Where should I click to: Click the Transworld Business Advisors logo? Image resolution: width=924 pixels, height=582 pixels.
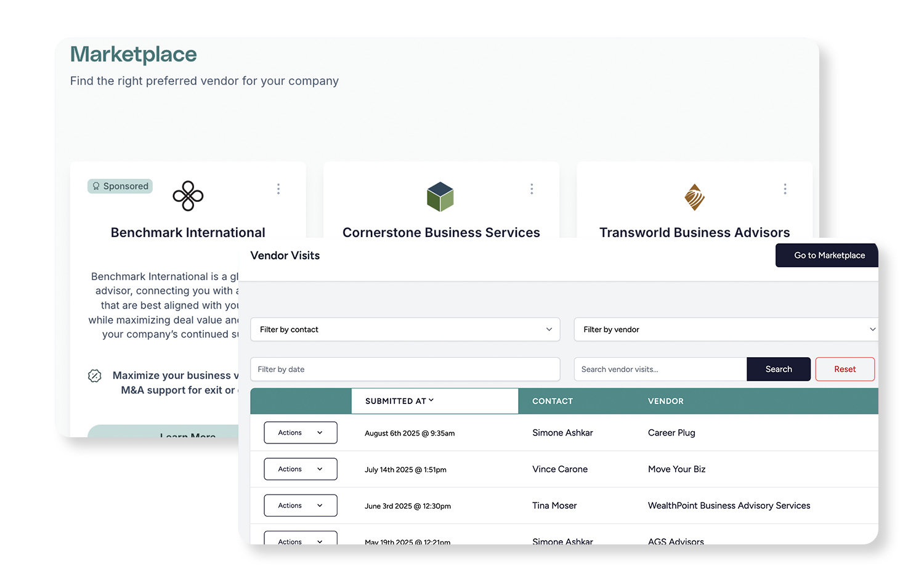(694, 197)
